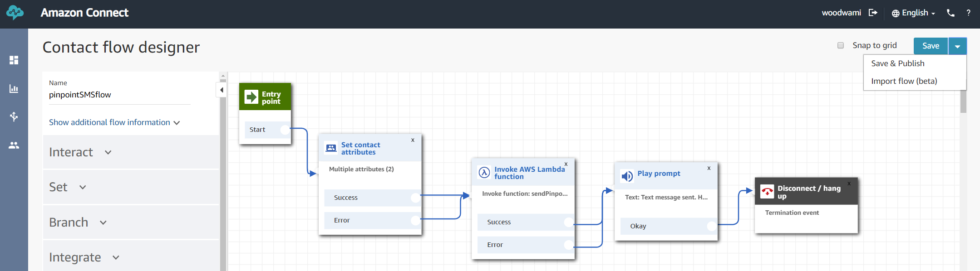Show additional flow information
This screenshot has width=980, height=271.
114,122
